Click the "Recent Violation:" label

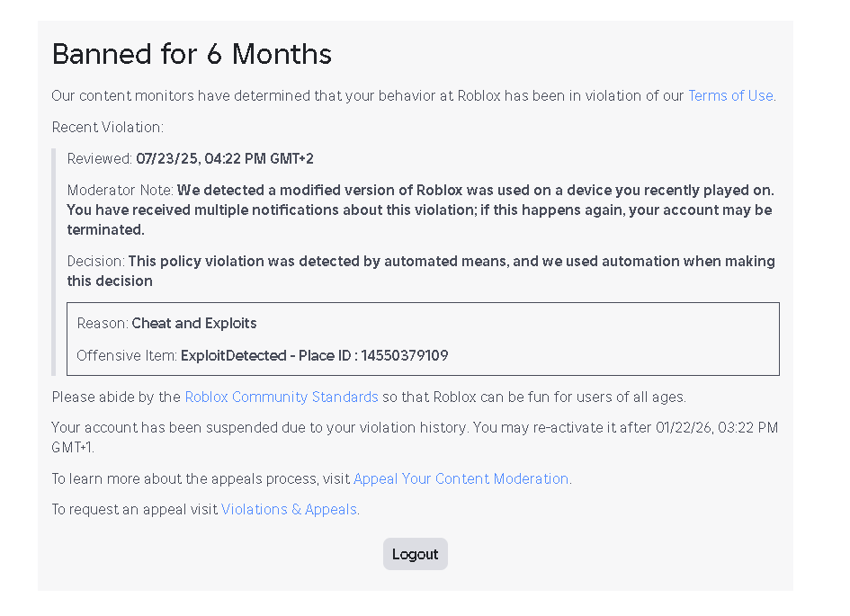coord(107,127)
